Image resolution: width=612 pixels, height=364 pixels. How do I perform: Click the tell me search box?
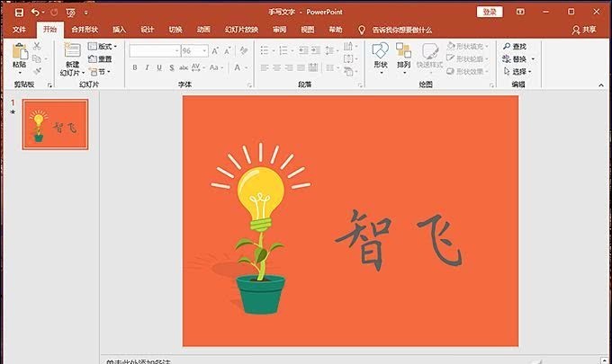(402, 30)
